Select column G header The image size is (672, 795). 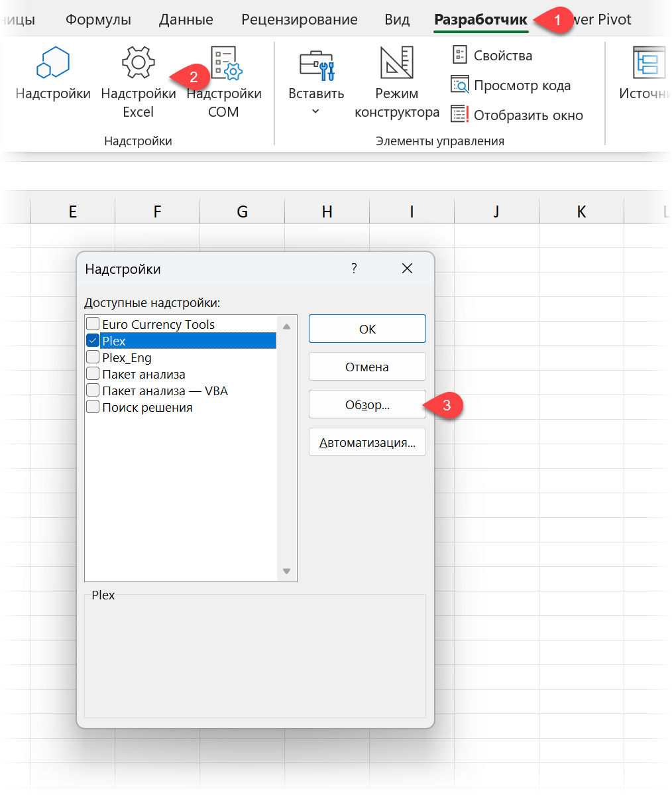pyautogui.click(x=242, y=212)
